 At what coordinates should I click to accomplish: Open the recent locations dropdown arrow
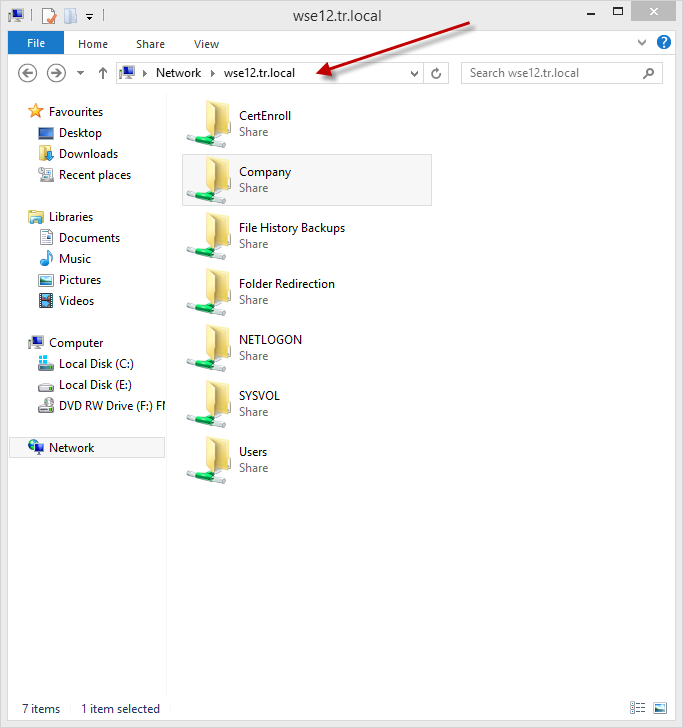80,73
